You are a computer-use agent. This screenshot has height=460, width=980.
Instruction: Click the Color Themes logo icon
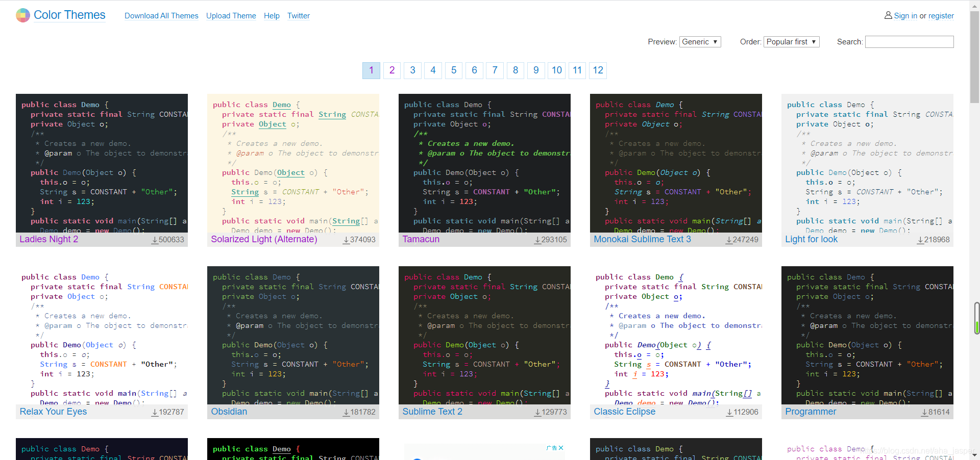tap(23, 15)
